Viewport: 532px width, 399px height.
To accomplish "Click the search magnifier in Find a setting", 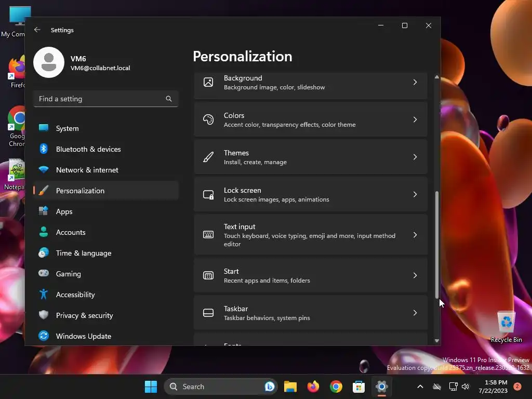I will tap(169, 99).
